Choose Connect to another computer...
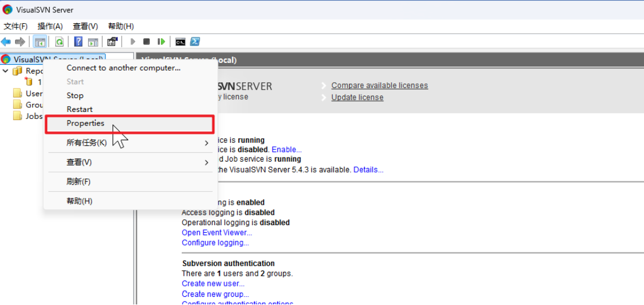The image size is (644, 305). [x=124, y=68]
